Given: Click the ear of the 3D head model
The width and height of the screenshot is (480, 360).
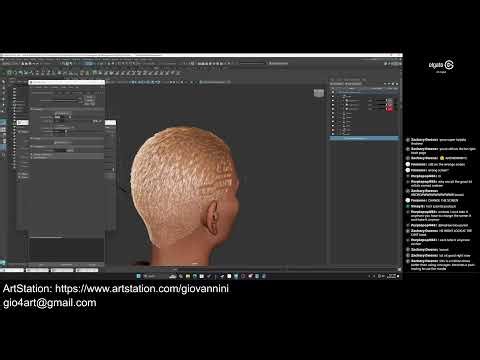Looking at the screenshot, I should tap(212, 218).
